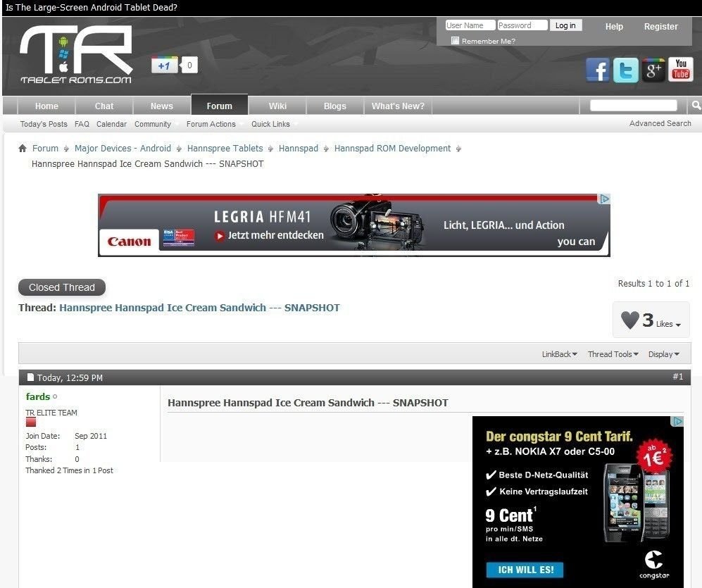Open the YouTube channel icon

coord(680,70)
